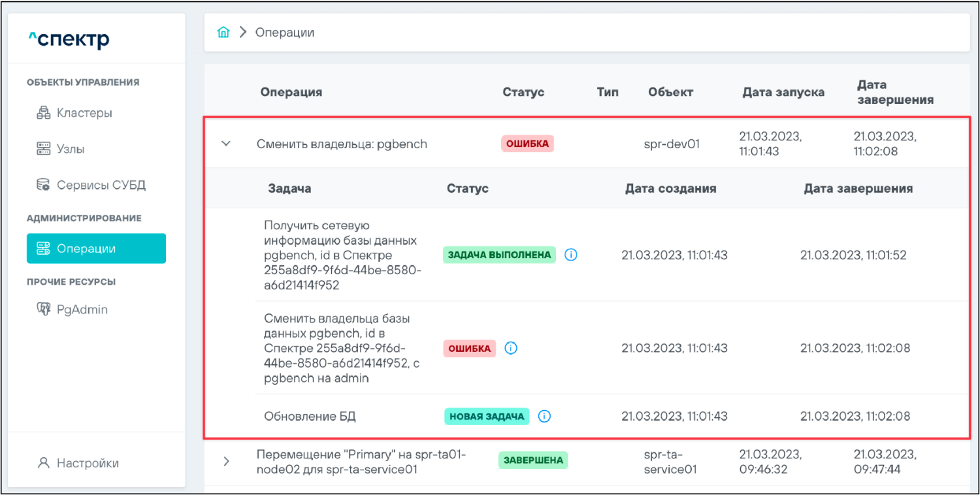The width and height of the screenshot is (980, 495).
Task: Expand the Перемещение "Primary" operation row
Action: (226, 461)
